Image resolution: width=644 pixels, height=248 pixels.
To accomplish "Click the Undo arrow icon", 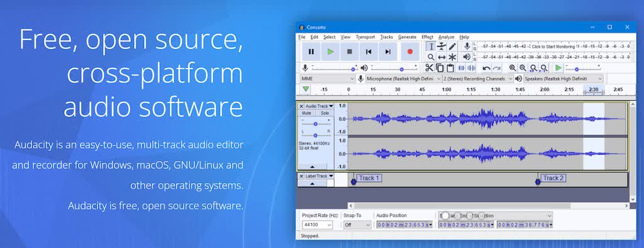I will pos(487,68).
